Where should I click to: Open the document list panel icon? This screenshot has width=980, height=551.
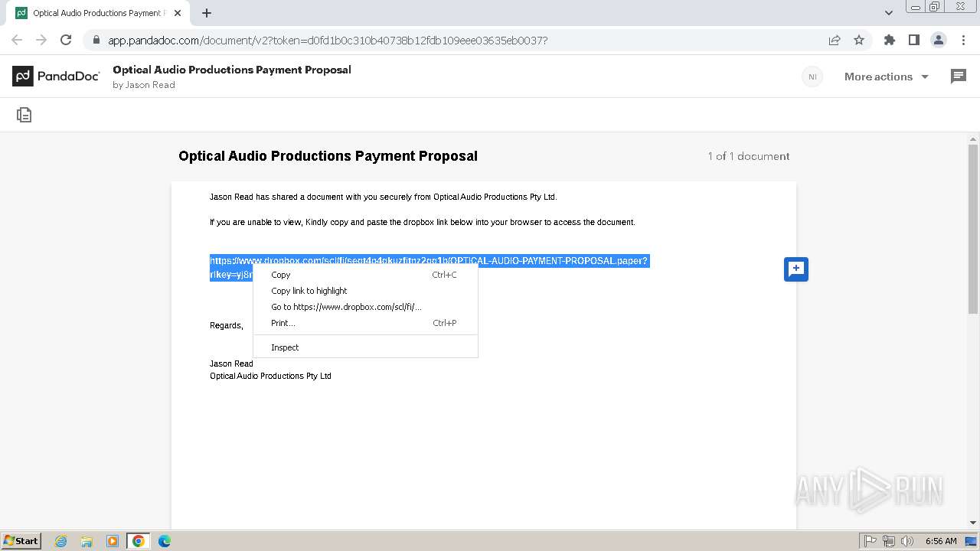24,115
